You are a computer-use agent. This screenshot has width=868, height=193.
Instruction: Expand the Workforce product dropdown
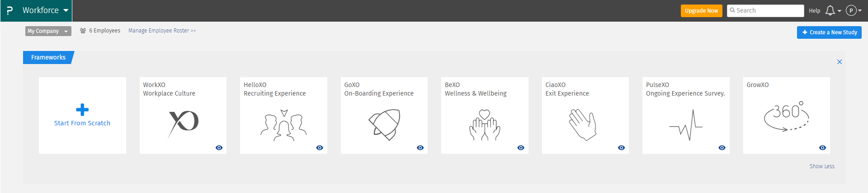coord(45,10)
